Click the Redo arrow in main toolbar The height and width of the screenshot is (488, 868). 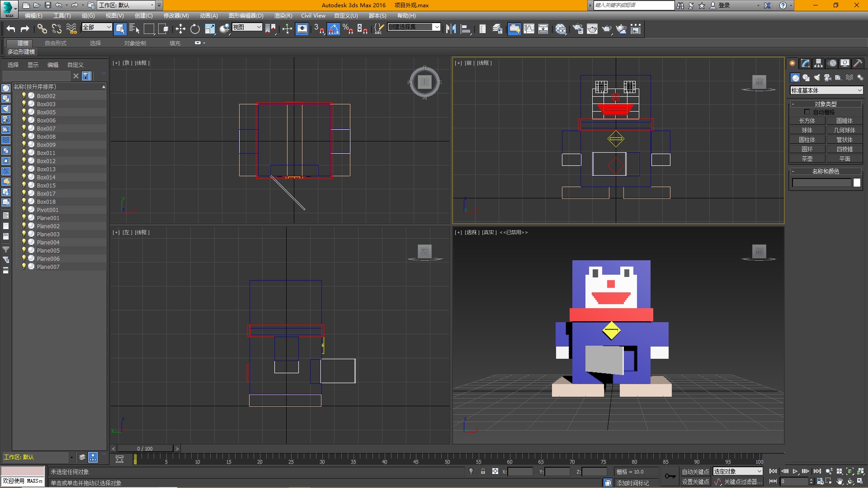(25, 29)
